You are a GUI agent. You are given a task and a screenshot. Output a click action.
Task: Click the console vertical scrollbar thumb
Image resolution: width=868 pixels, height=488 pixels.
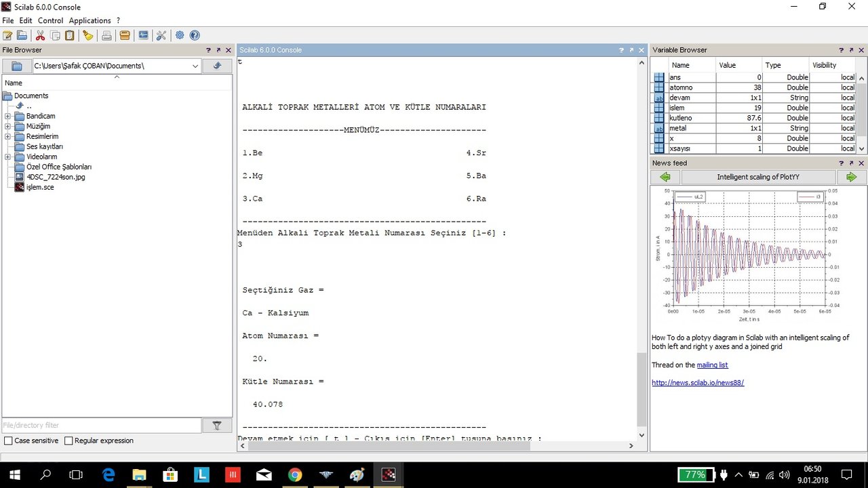642,389
